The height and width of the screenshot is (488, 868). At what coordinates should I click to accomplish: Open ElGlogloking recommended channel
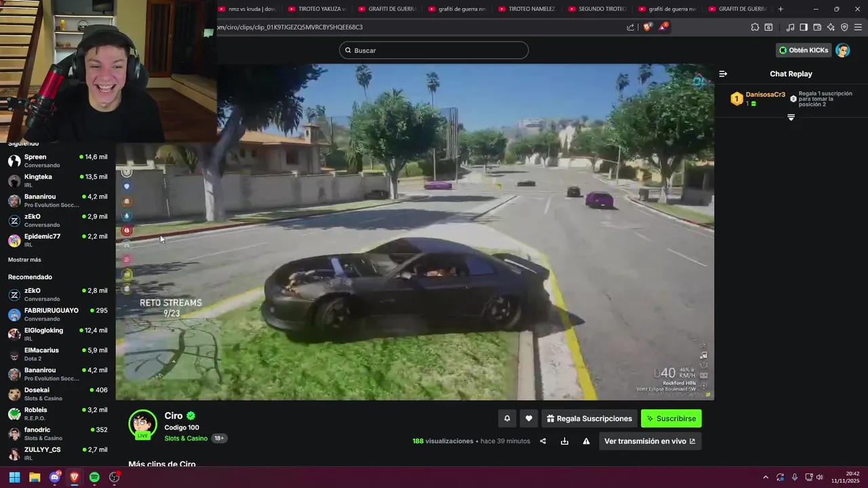(x=58, y=334)
